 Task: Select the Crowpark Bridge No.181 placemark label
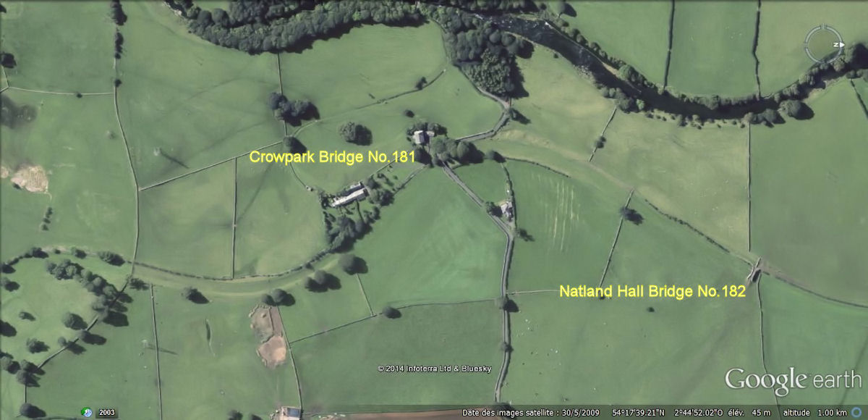332,156
